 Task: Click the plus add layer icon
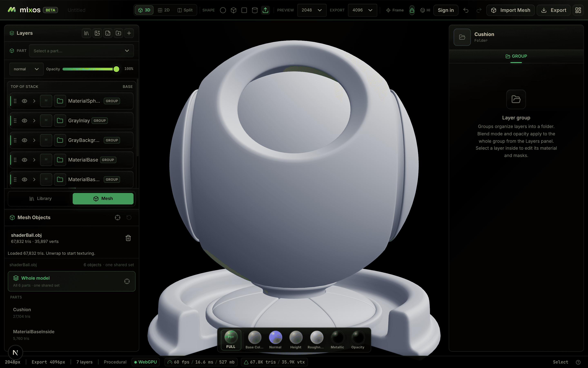pos(129,33)
